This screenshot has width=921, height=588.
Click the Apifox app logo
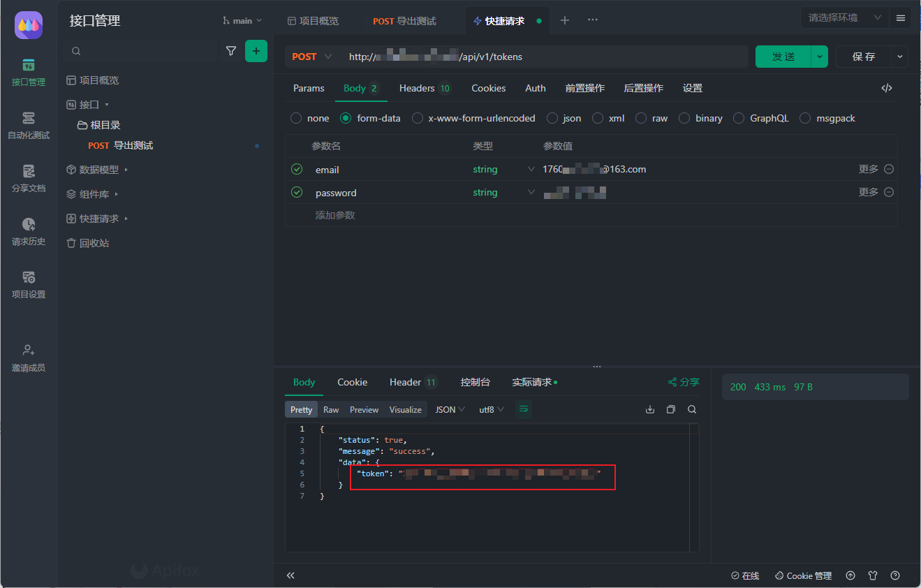(x=29, y=25)
